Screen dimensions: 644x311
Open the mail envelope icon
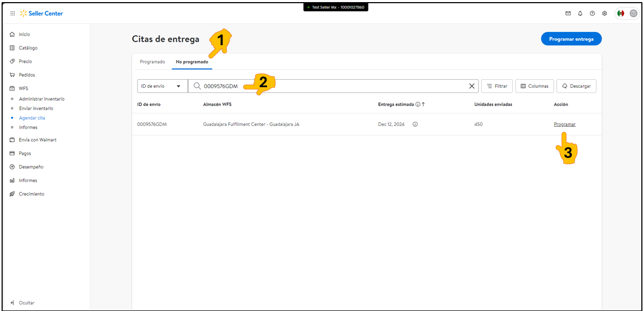point(568,13)
